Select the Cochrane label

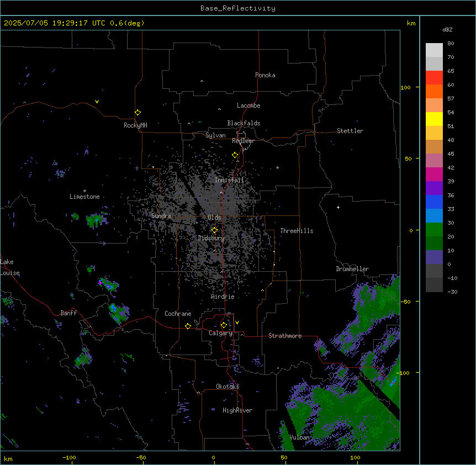[178, 314]
